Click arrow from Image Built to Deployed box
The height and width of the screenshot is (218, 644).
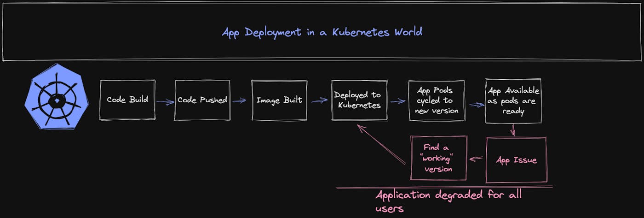(x=319, y=100)
